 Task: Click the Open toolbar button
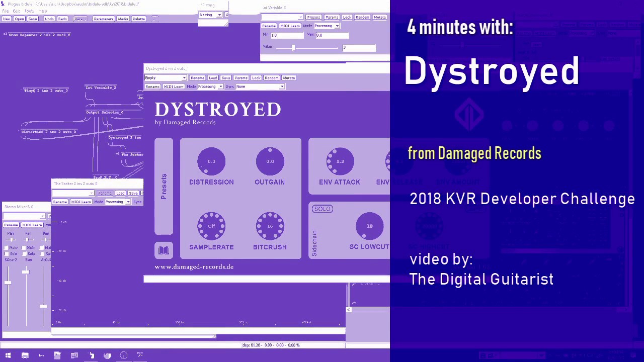click(19, 19)
